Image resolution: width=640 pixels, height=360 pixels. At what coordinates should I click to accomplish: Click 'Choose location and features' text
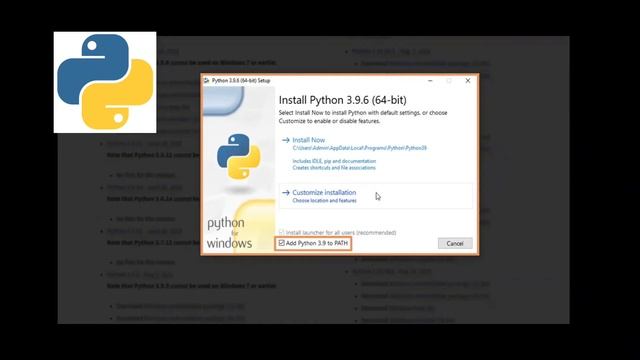[324, 200]
